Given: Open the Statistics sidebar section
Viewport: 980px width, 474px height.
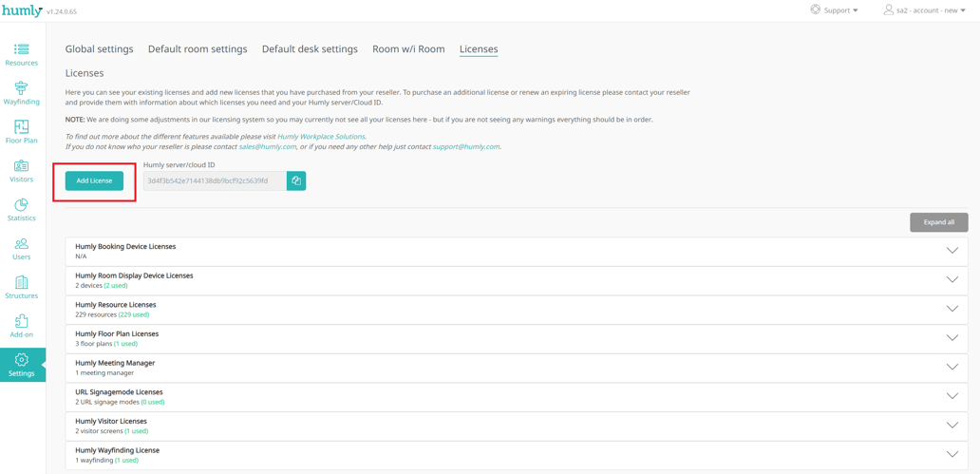Looking at the screenshot, I should (22, 210).
